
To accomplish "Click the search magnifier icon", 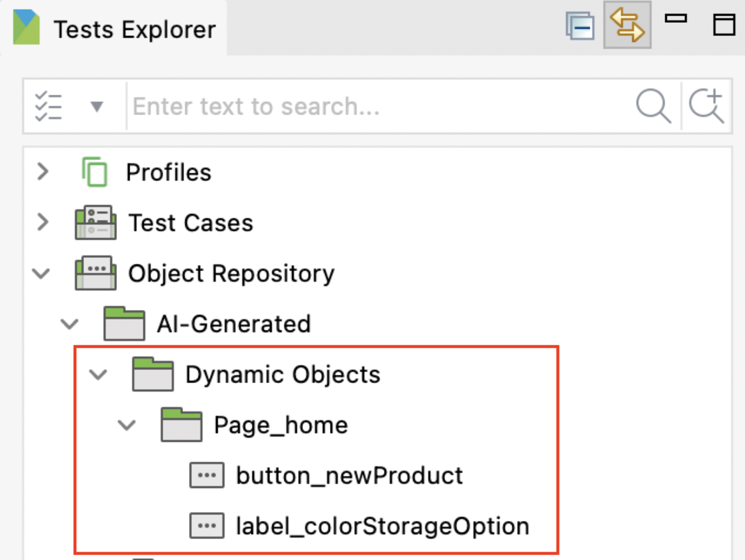I will click(x=654, y=106).
